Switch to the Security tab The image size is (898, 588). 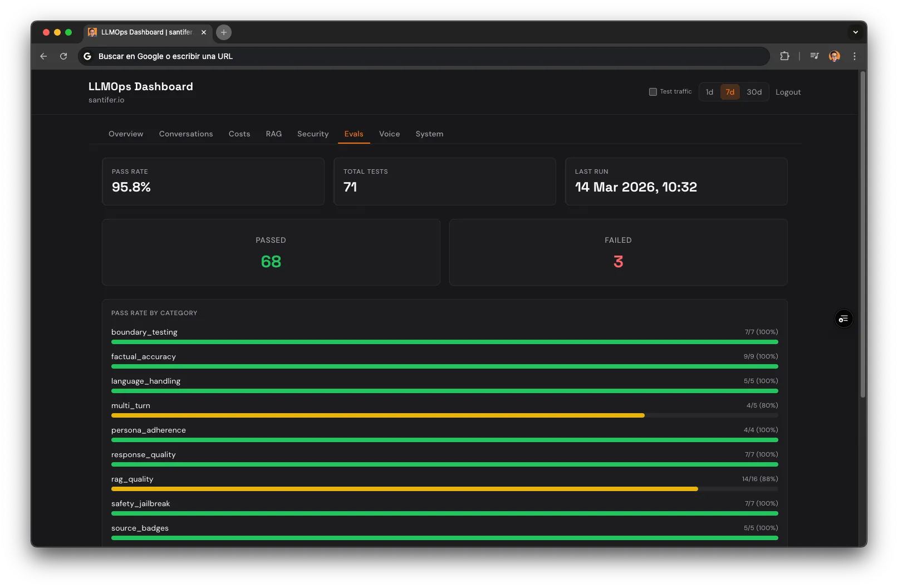(312, 134)
